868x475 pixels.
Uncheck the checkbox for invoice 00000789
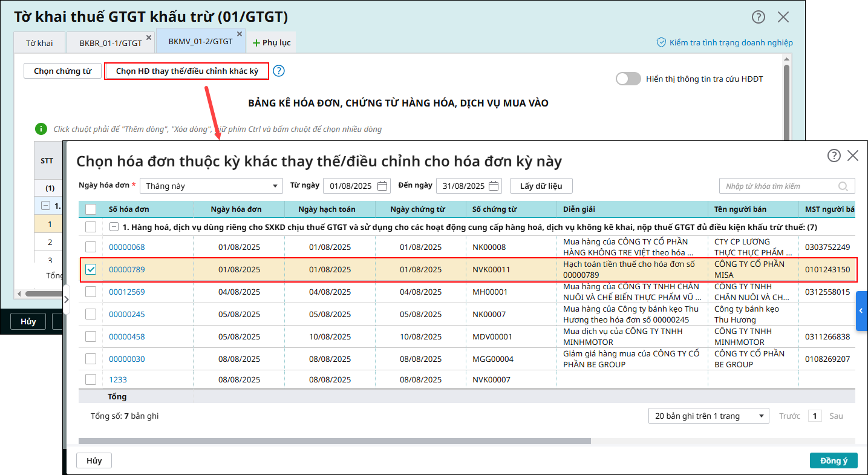coord(91,269)
